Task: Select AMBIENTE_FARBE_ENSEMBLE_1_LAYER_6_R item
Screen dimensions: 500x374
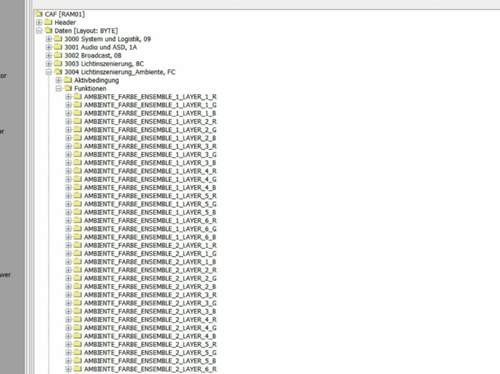Action: coord(150,220)
